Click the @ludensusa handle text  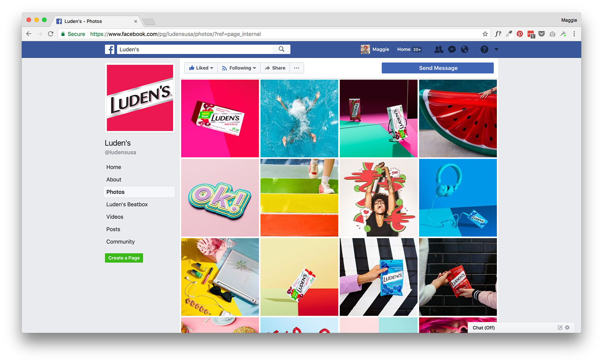pos(121,152)
